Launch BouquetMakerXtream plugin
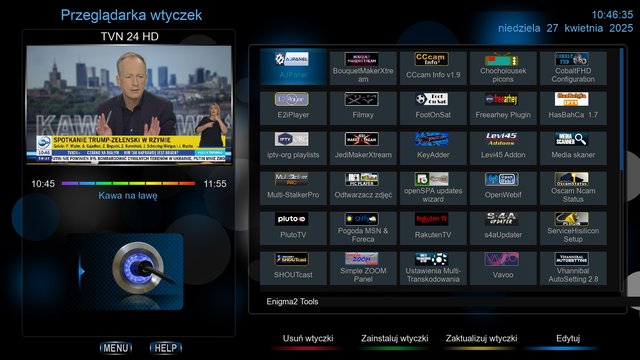The width and height of the screenshot is (640, 360). [x=363, y=67]
